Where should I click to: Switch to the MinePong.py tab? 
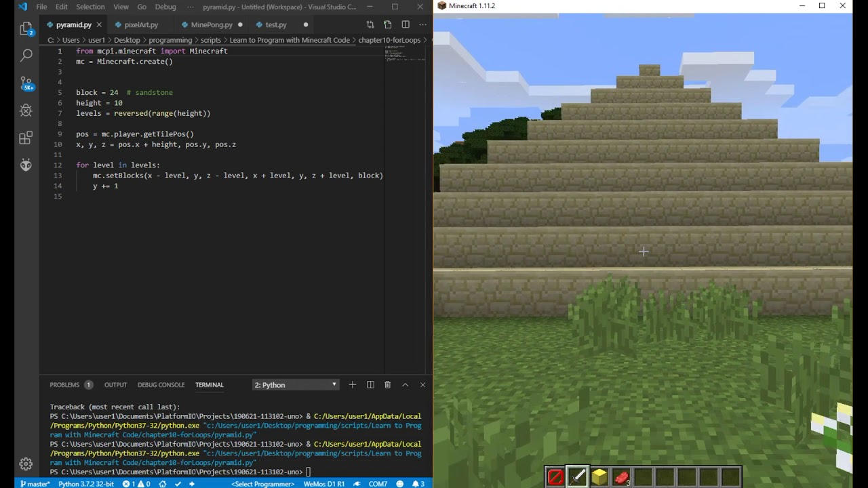(x=212, y=24)
